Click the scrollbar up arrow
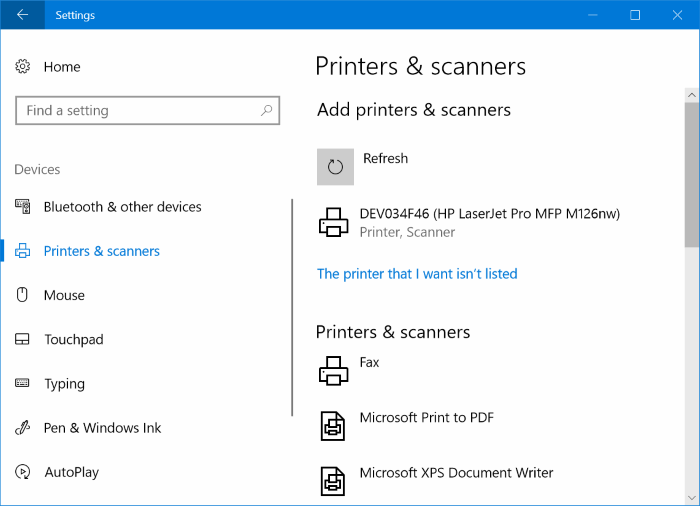The height and width of the screenshot is (506, 700). pos(692,95)
